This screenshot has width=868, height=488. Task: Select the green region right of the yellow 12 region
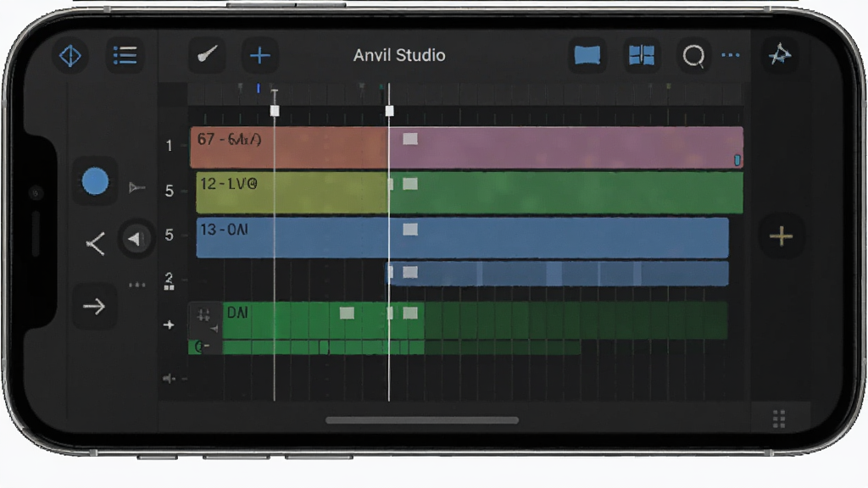tap(565, 192)
